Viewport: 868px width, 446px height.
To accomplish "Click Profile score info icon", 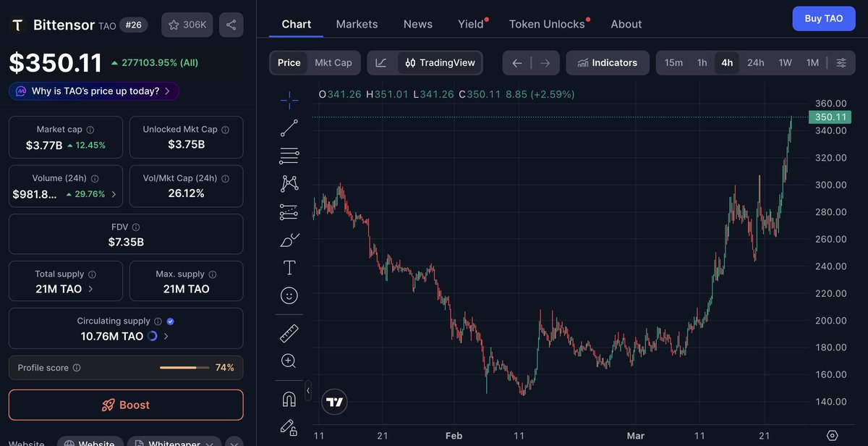I will click(77, 368).
